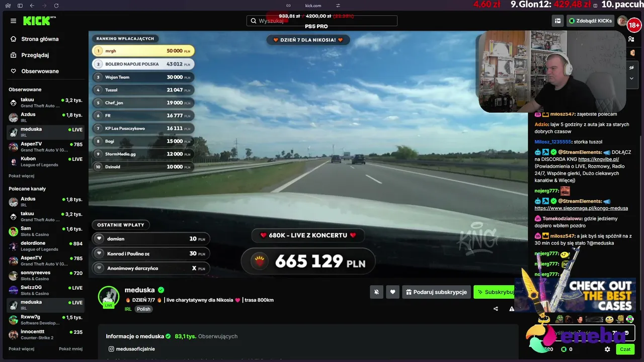Expand the chevron below the hide-chat icon

pyautogui.click(x=631, y=78)
